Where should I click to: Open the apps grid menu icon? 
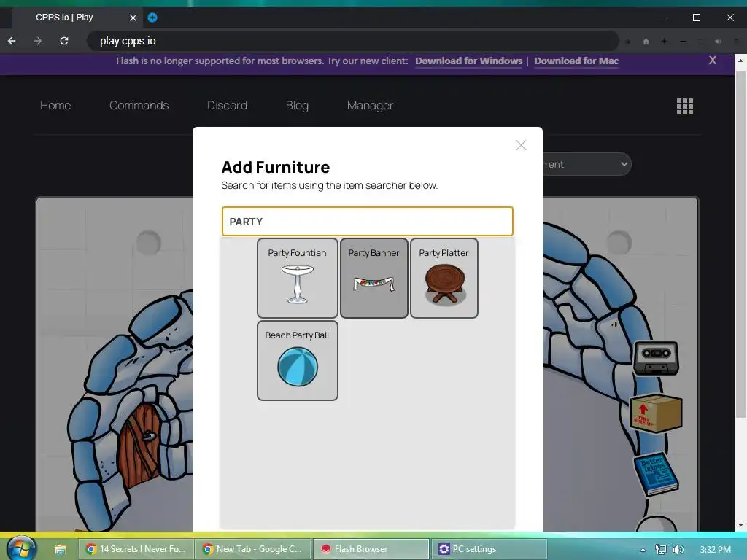point(684,106)
